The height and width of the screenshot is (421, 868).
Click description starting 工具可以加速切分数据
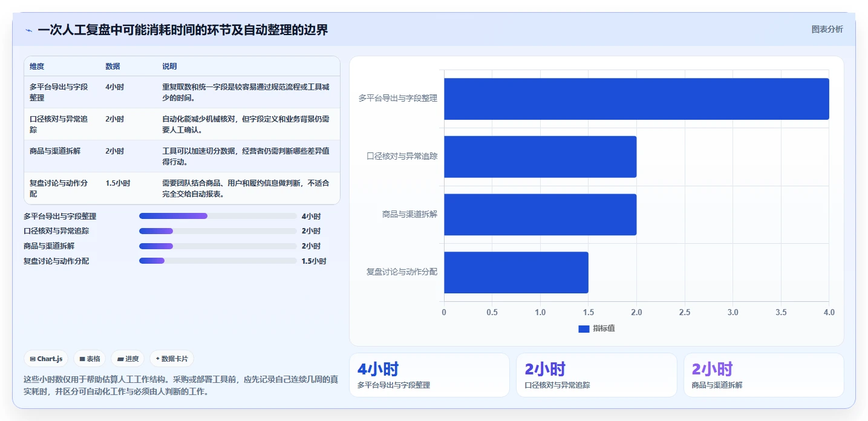tap(246, 156)
